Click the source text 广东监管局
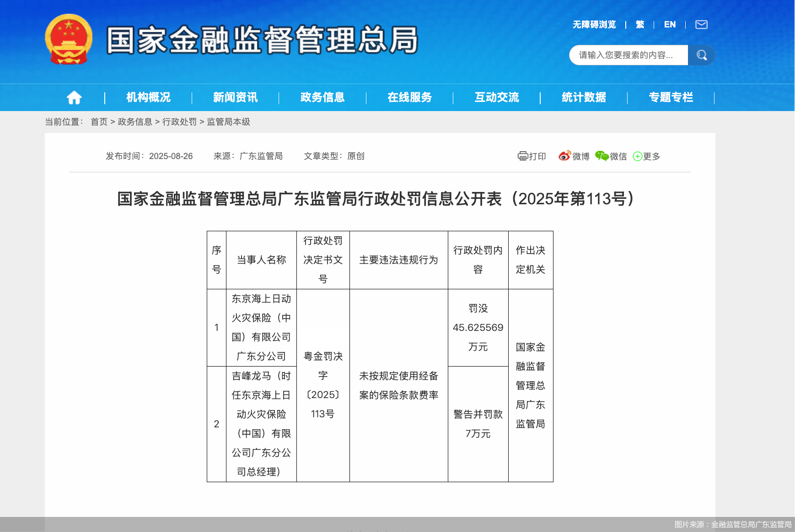The image size is (795, 532). tap(261, 156)
